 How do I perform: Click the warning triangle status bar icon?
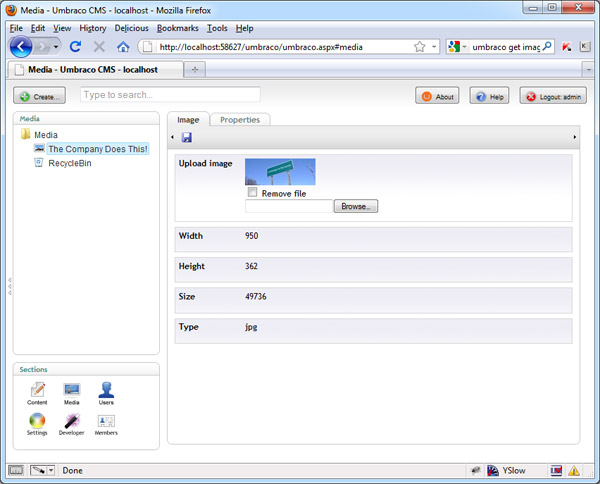pyautogui.click(x=574, y=471)
